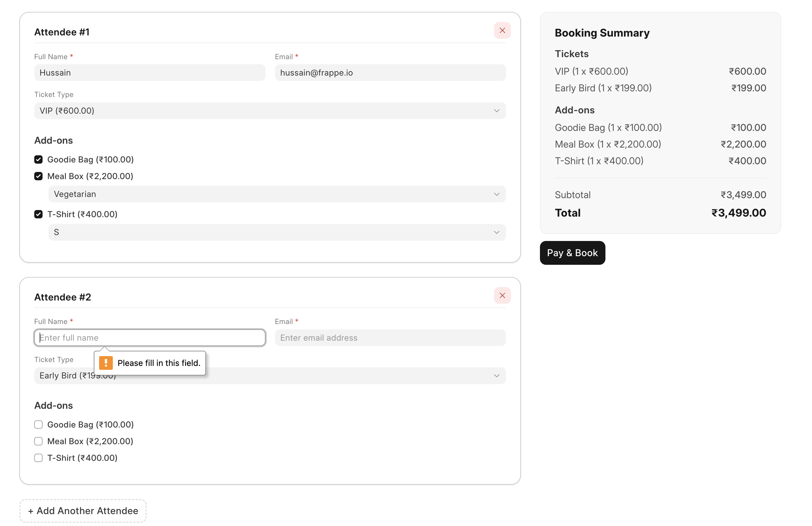
Task: Click the orange warning icon in tooltip
Action: pyautogui.click(x=106, y=363)
